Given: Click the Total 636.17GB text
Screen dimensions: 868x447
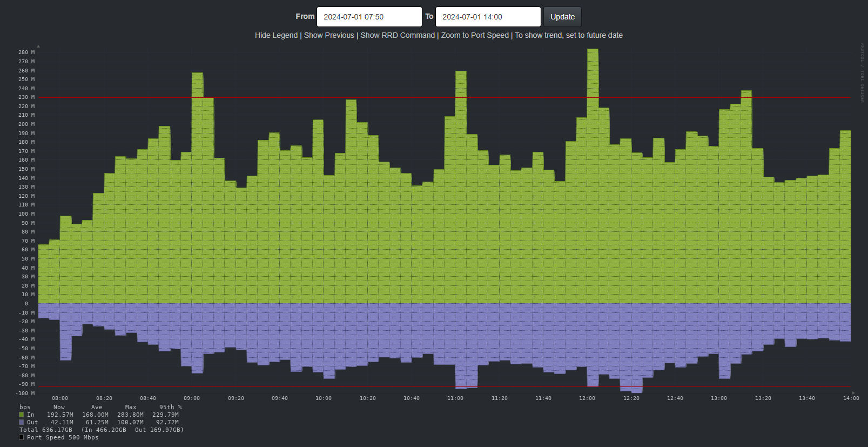Looking at the screenshot, I should click(45, 430).
